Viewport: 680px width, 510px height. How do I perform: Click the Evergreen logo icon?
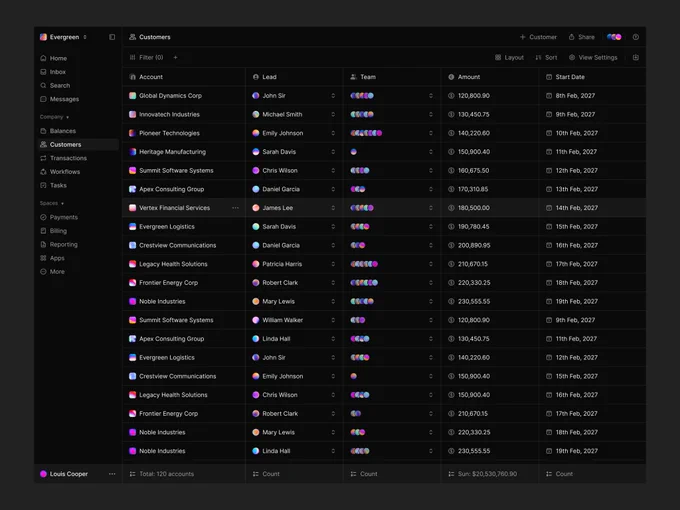click(x=43, y=37)
